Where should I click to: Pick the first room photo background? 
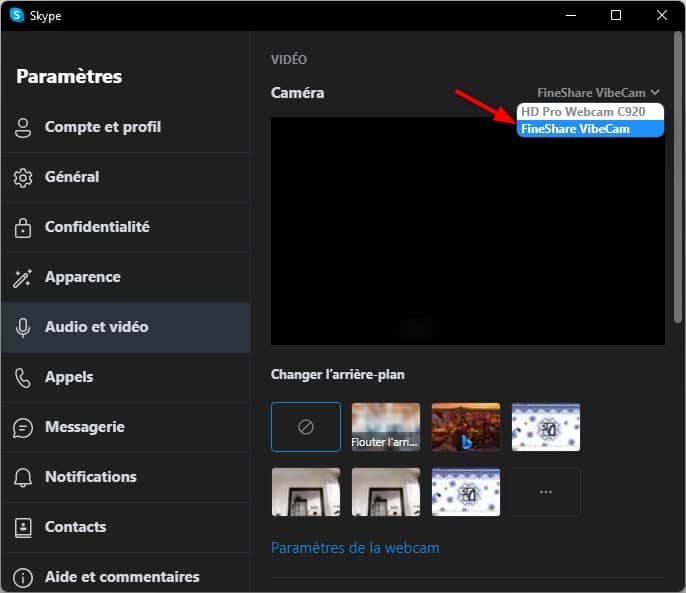tap(306, 491)
